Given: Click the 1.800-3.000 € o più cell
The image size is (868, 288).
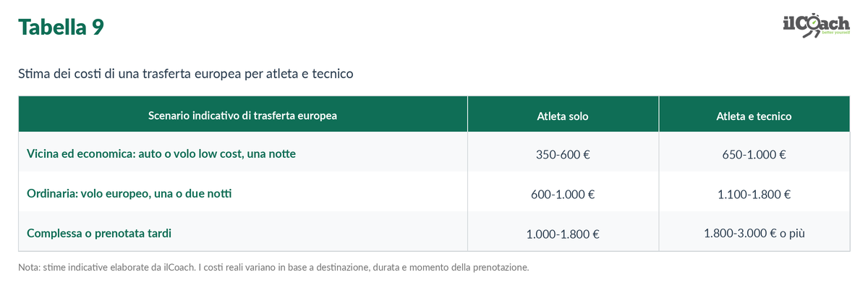Looking at the screenshot, I should [x=754, y=233].
